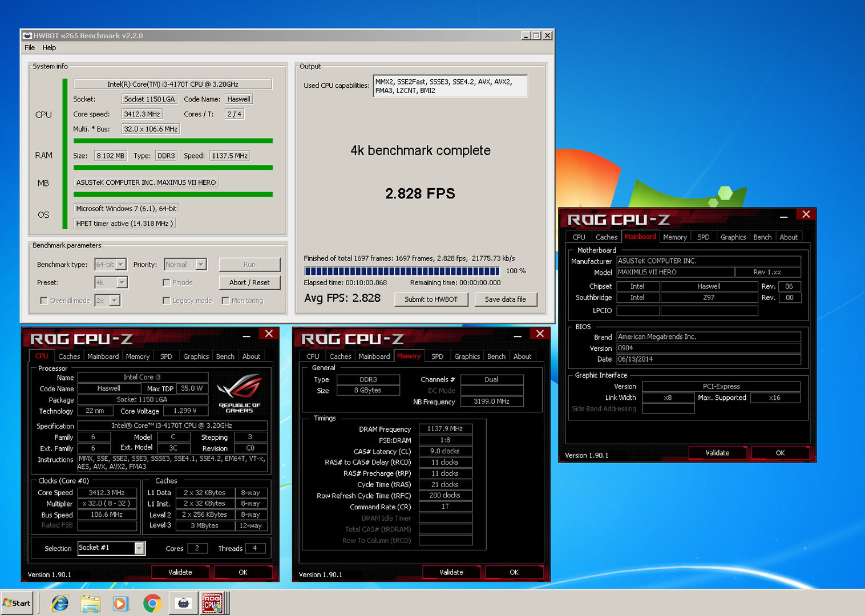Image resolution: width=865 pixels, height=616 pixels.
Task: Switch to ROG CPU-Z taskbar icon
Action: 213,603
